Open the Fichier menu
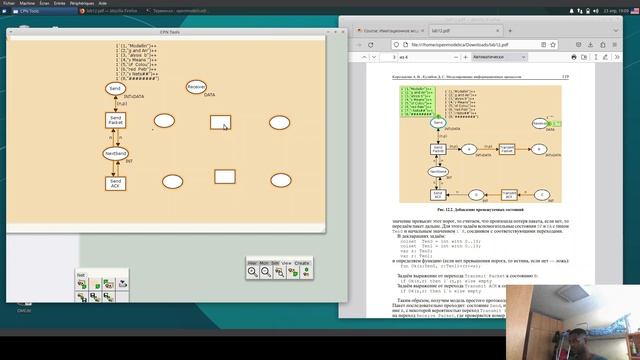The width and height of the screenshot is (640, 360). (x=9, y=3)
